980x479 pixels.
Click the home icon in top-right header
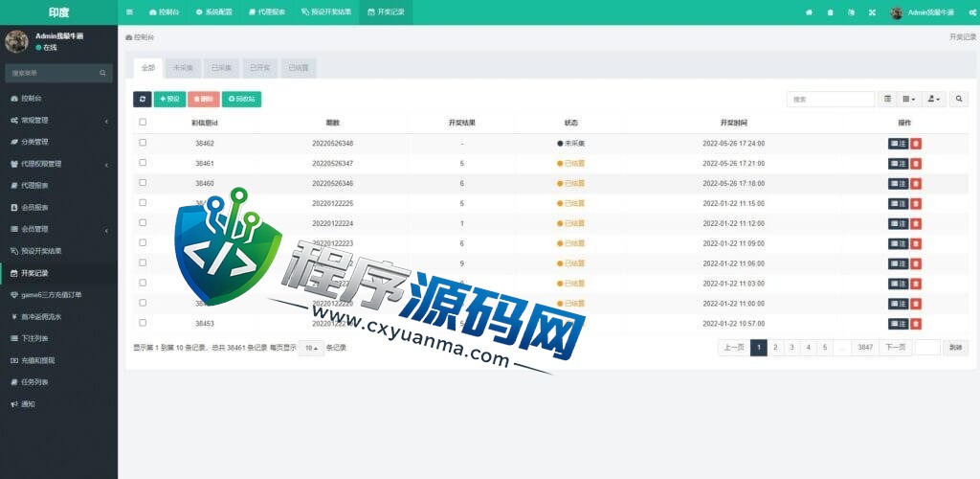pyautogui.click(x=809, y=12)
